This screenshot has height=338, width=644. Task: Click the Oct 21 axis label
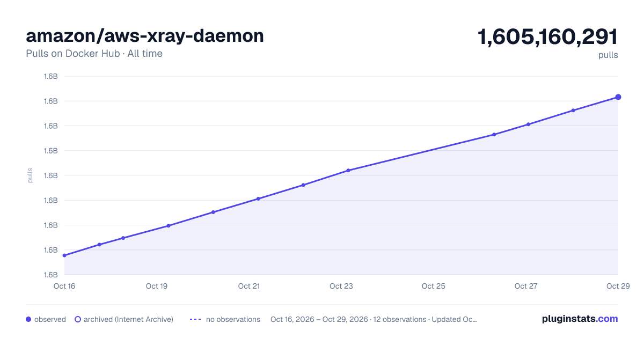pos(249,286)
